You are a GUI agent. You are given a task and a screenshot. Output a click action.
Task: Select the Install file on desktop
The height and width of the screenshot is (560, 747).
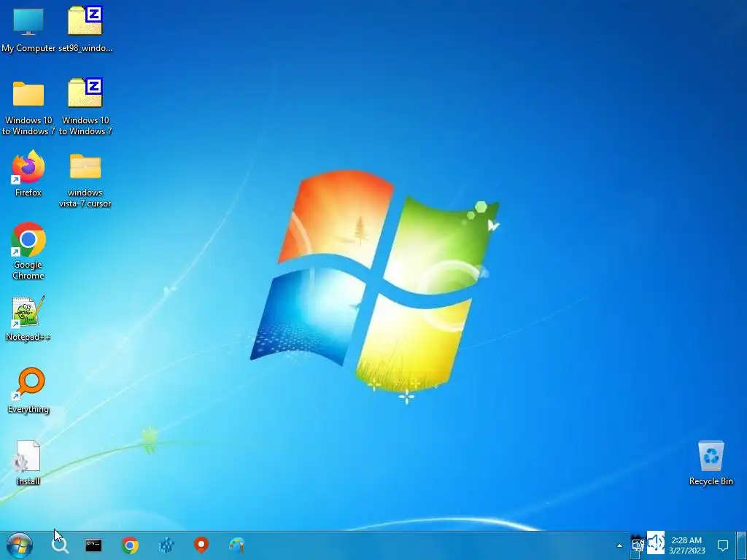pyautogui.click(x=28, y=463)
